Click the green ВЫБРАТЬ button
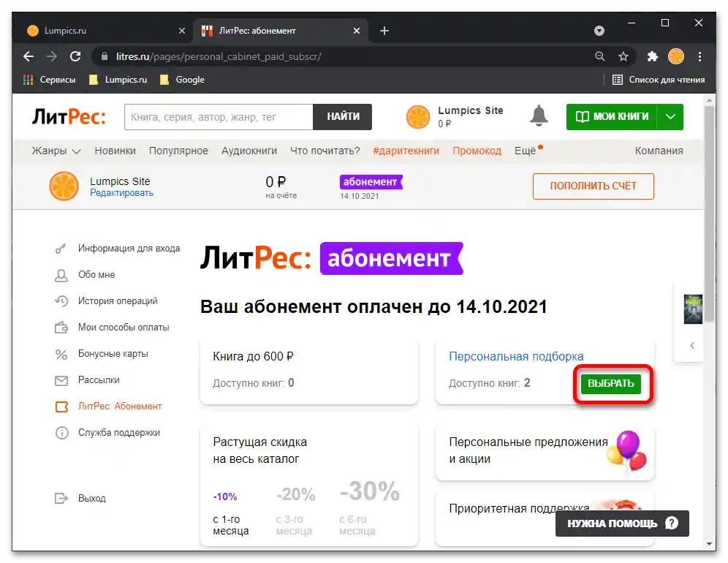 coord(610,384)
